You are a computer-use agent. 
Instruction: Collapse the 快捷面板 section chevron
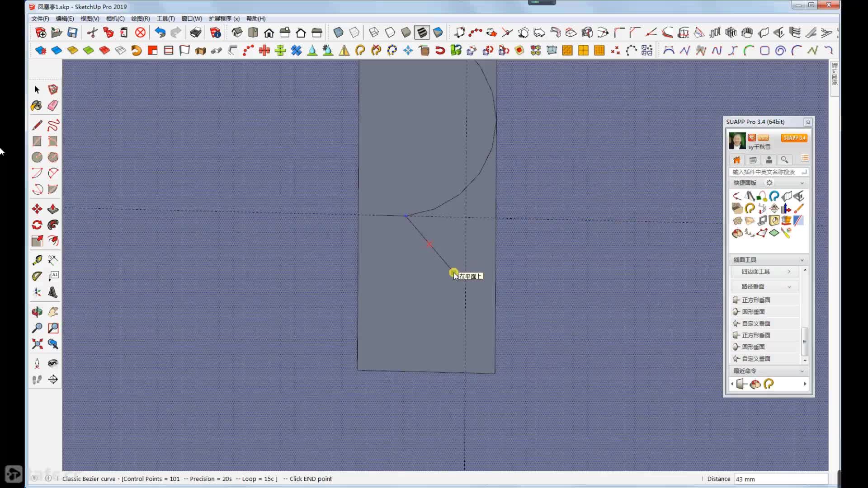[802, 183]
